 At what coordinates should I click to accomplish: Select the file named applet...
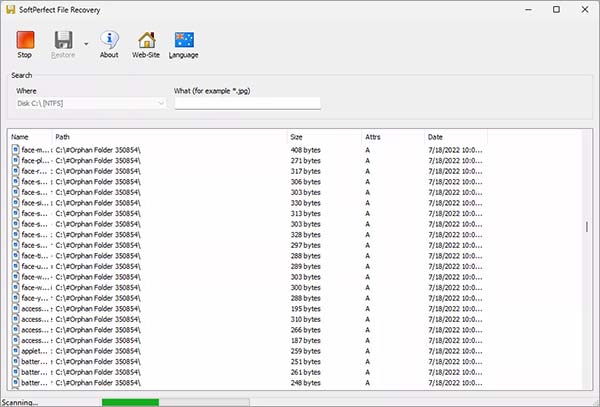tap(35, 351)
